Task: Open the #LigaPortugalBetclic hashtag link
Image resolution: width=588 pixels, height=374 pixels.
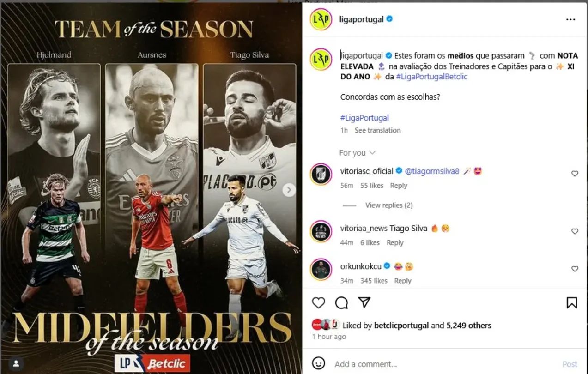Action: [432, 77]
